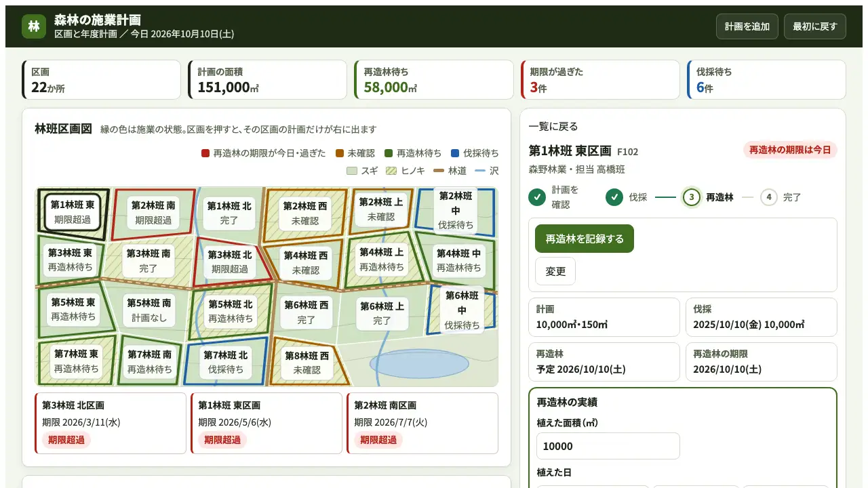This screenshot has height=488, width=868.
Task: Focus the 植えた面積 field showing 10000
Action: coord(608,446)
